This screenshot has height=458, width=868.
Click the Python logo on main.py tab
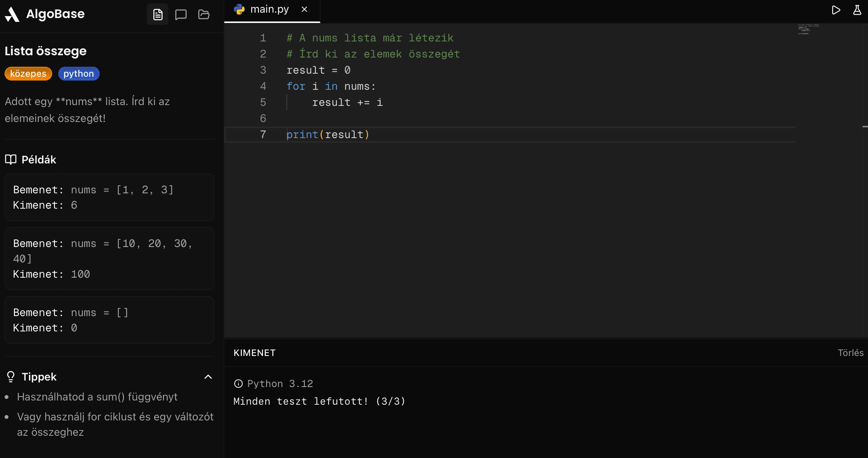[240, 9]
